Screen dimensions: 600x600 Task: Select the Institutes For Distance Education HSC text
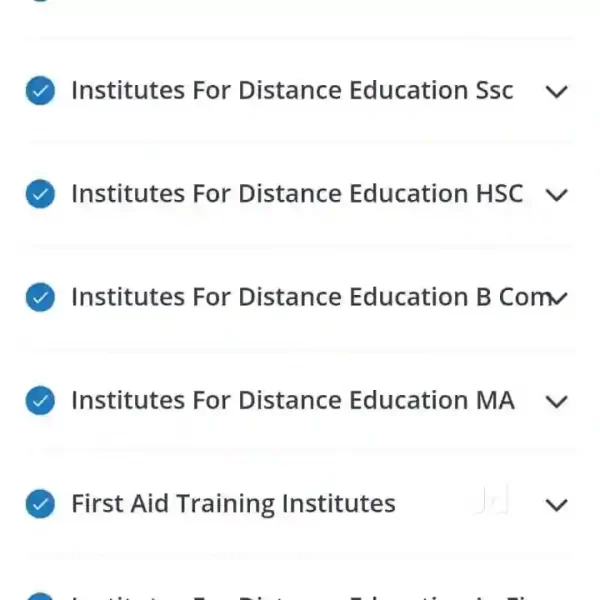click(x=297, y=194)
